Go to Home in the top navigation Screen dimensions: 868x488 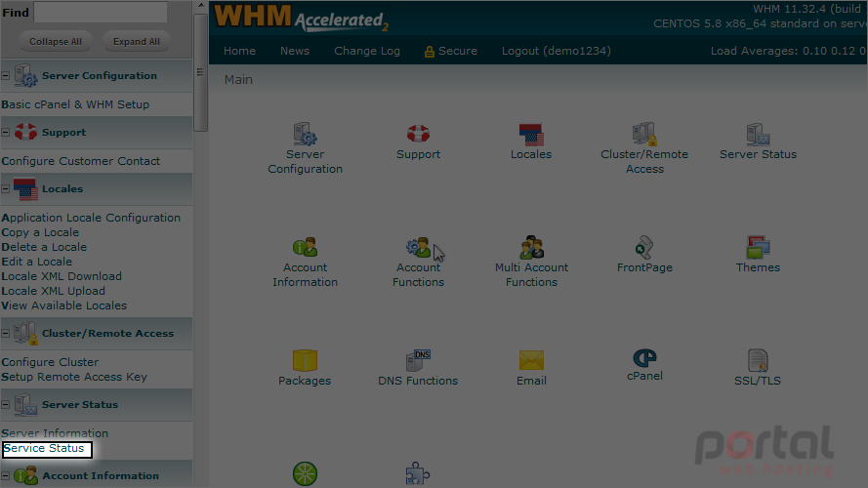click(x=239, y=51)
